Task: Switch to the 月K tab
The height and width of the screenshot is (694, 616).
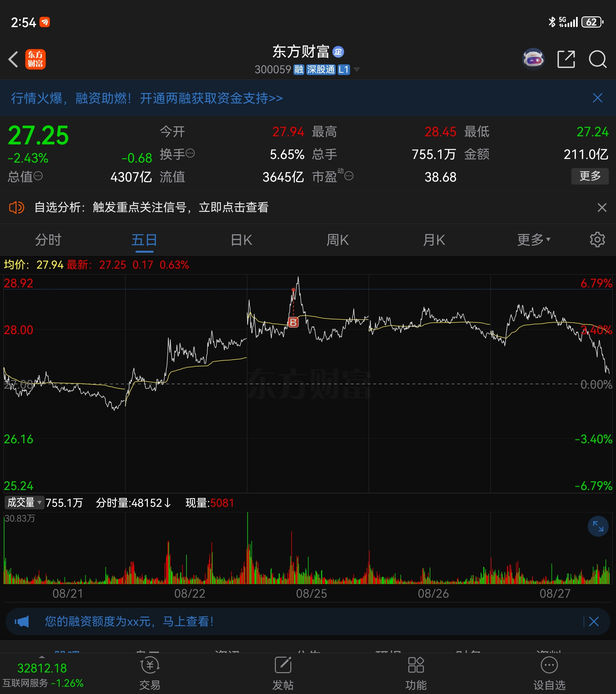Action: point(434,240)
